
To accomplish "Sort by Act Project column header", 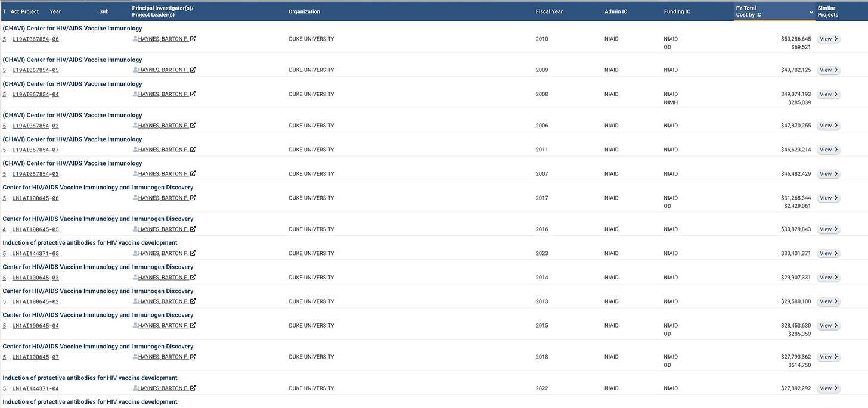I will pos(24,11).
